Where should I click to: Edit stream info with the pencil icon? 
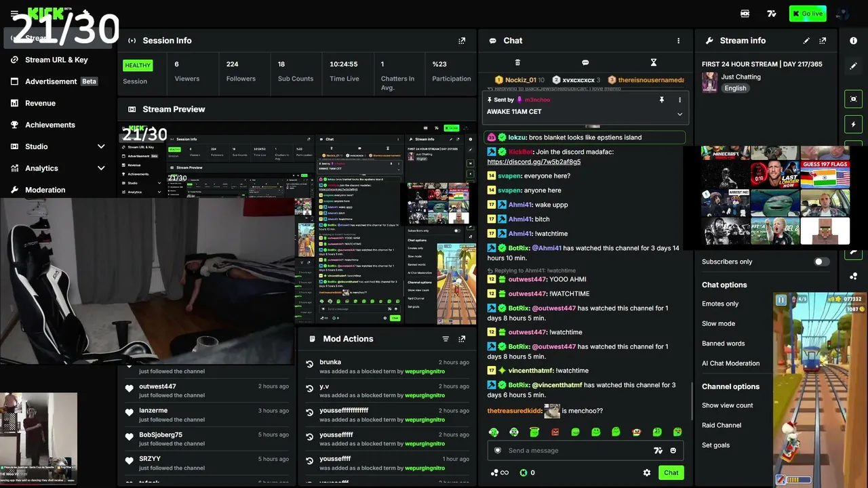pos(806,41)
